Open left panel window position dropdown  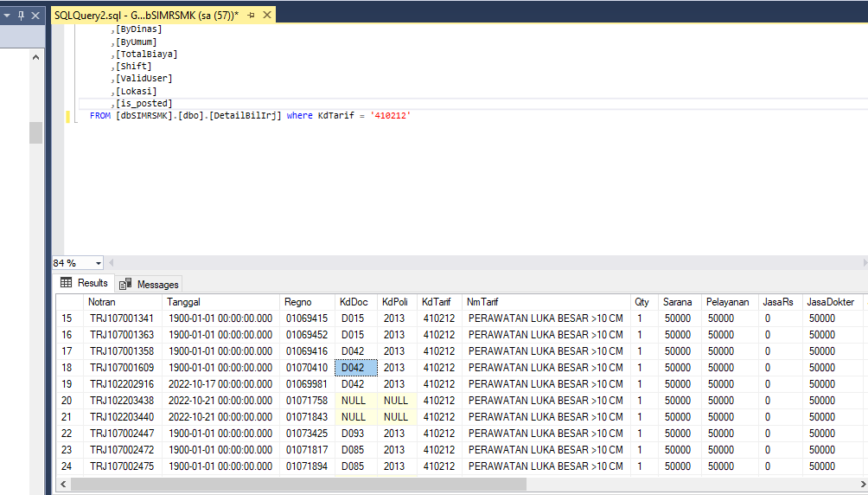(x=7, y=16)
